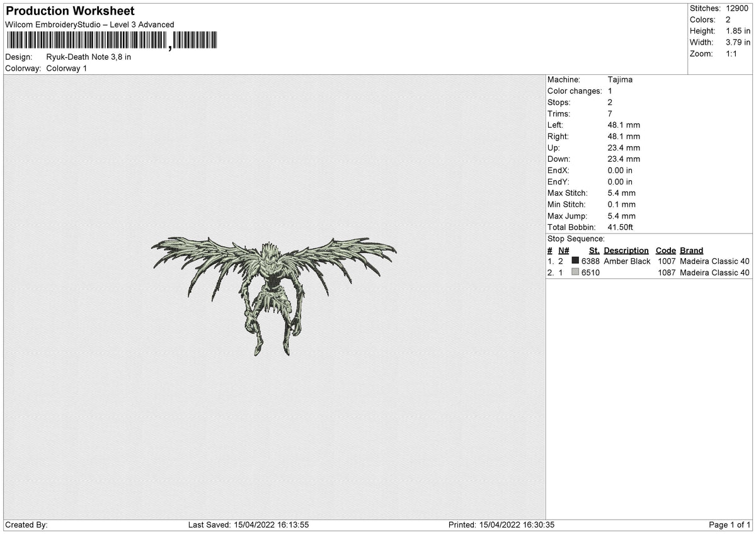The image size is (756, 534).
Task: Select the Description column header
Action: [x=626, y=251]
